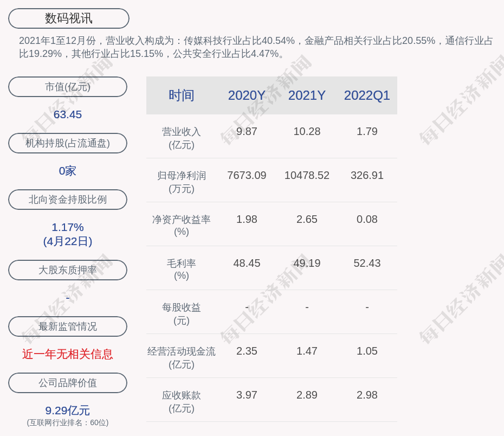The height and width of the screenshot is (436, 504).
Task: Click receivables value 2.98
Action: 367,395
